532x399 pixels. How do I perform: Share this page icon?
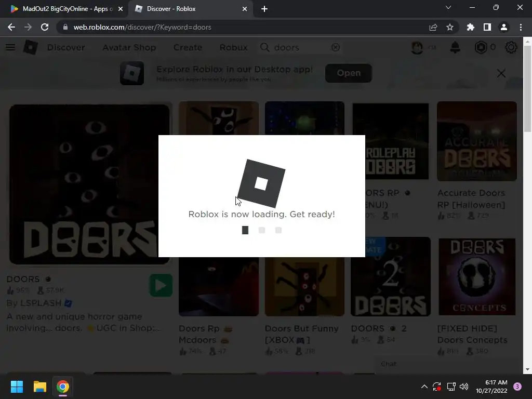433,27
